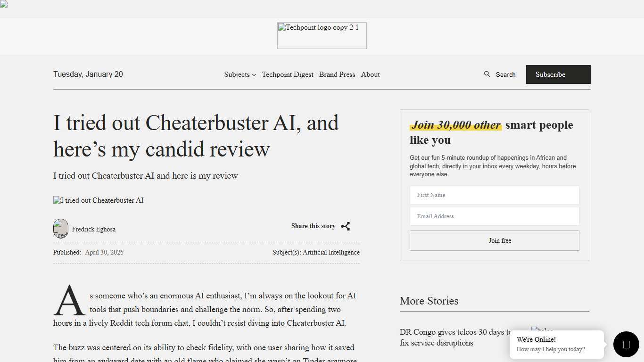Open the Brand Press menu item
Image resolution: width=644 pixels, height=362 pixels.
click(x=337, y=74)
